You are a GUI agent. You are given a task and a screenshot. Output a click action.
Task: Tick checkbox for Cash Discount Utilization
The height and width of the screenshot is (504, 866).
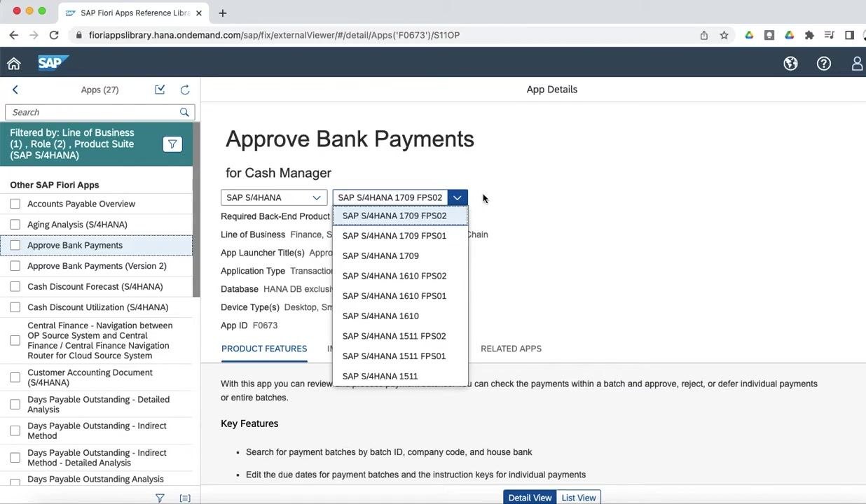tap(15, 307)
